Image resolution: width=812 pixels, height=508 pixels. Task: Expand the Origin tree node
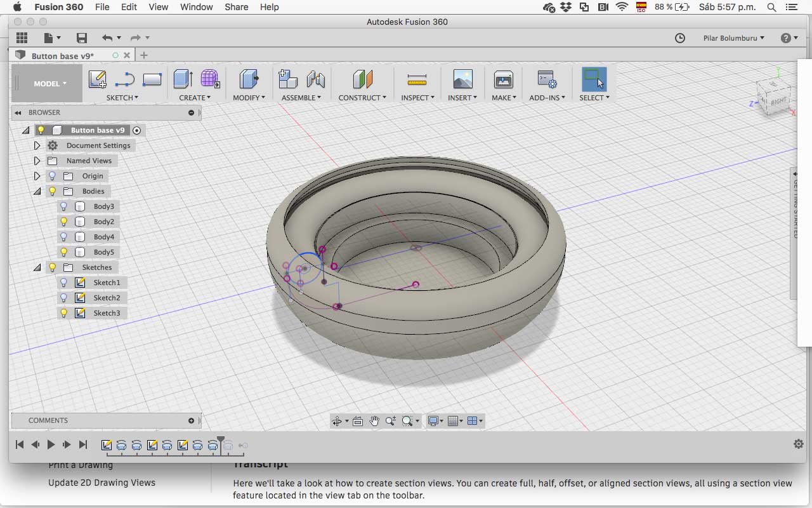click(37, 176)
